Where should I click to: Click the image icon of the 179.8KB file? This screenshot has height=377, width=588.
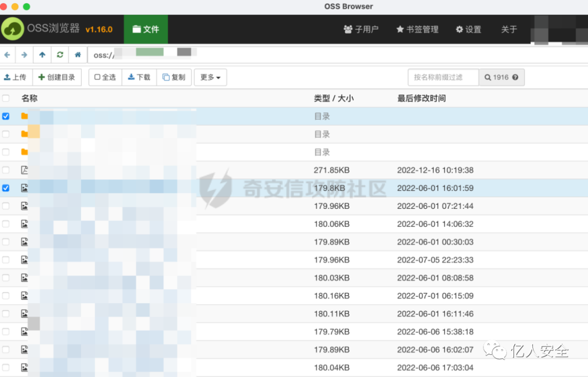tap(24, 188)
